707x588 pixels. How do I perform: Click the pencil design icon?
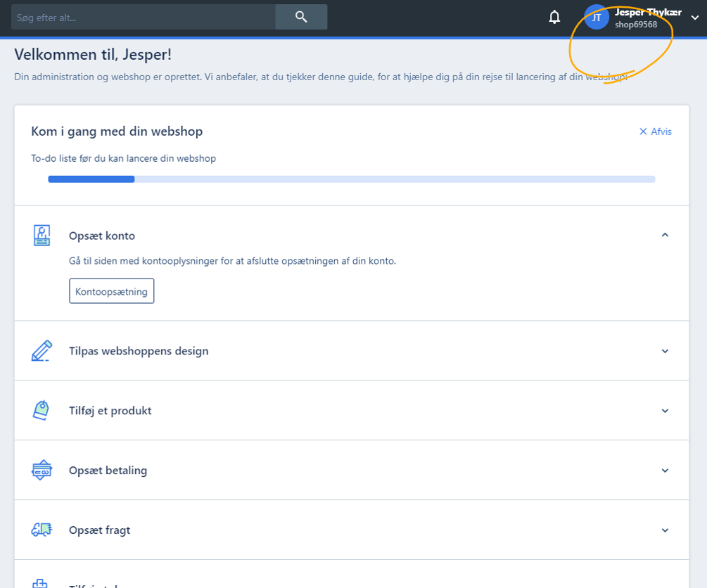pos(42,351)
